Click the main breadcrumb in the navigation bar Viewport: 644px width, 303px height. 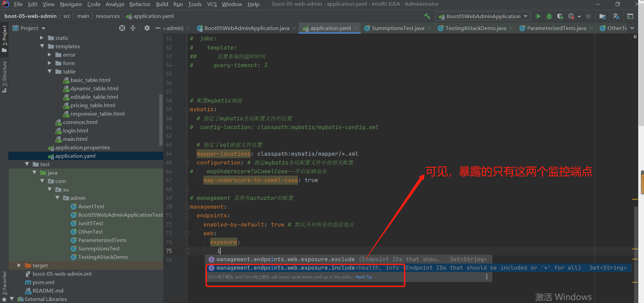(x=83, y=16)
